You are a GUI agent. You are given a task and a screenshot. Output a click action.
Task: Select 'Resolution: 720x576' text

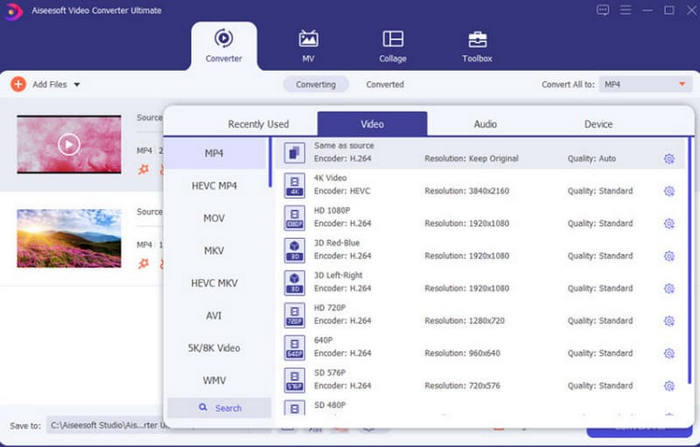tap(462, 386)
